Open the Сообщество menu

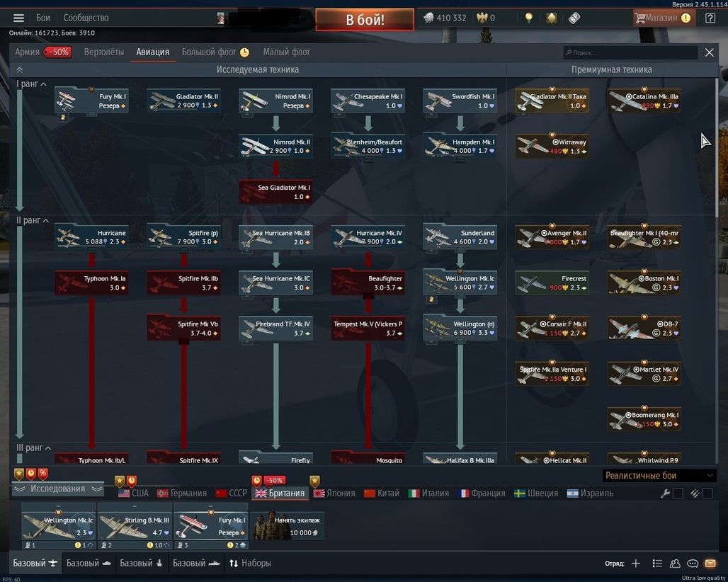point(86,18)
